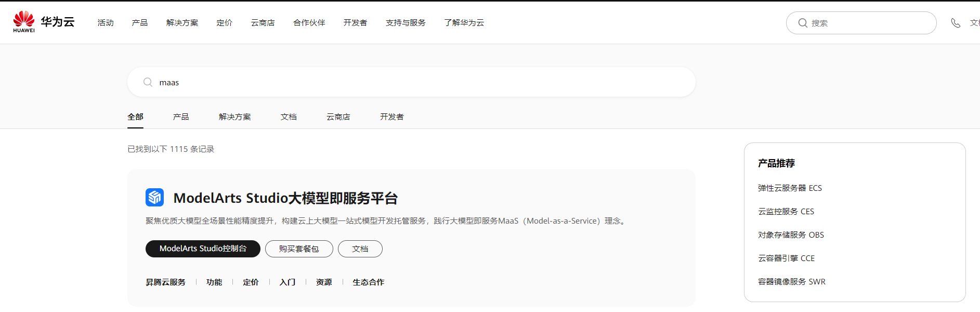The height and width of the screenshot is (312, 980).
Task: Open the 了解华为云 navigation menu
Action: tap(464, 23)
